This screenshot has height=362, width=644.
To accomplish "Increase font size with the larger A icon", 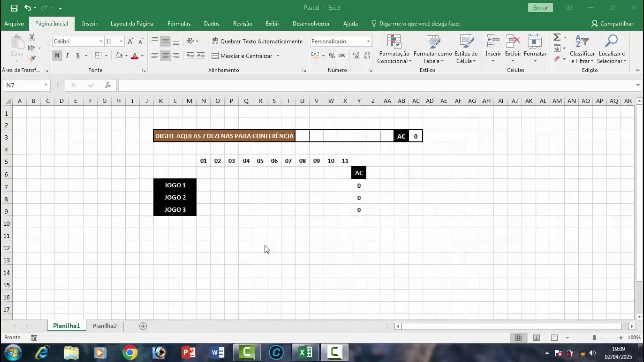I will click(x=130, y=41).
